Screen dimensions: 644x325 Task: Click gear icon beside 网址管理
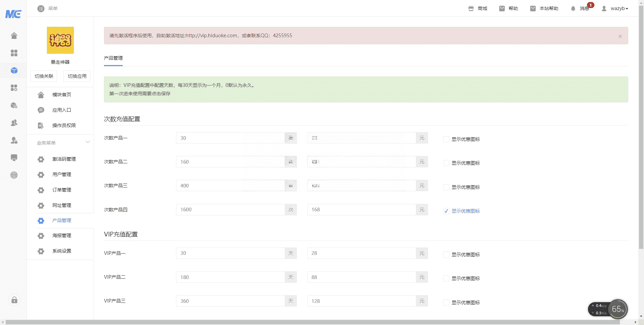pos(41,206)
